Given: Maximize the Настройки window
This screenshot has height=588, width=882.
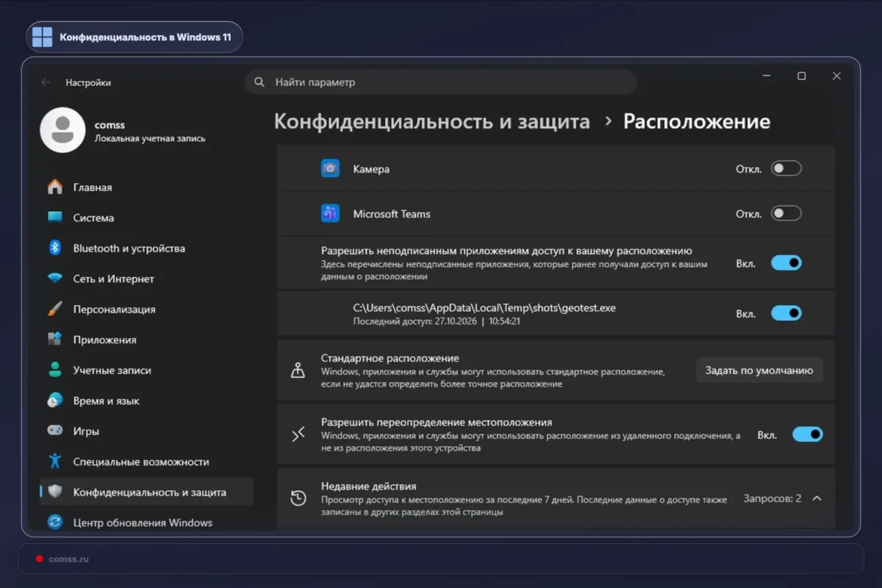Looking at the screenshot, I should tap(802, 76).
